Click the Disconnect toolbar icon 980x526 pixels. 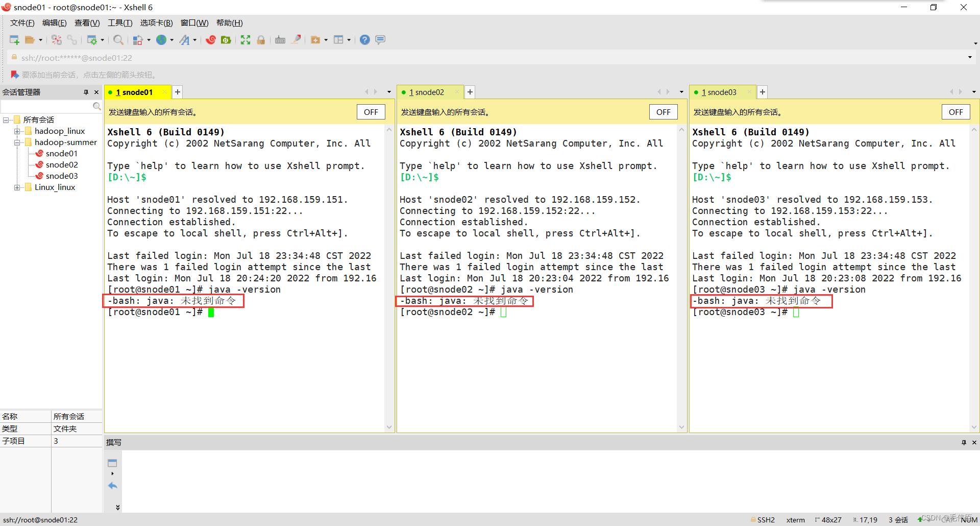pos(57,40)
